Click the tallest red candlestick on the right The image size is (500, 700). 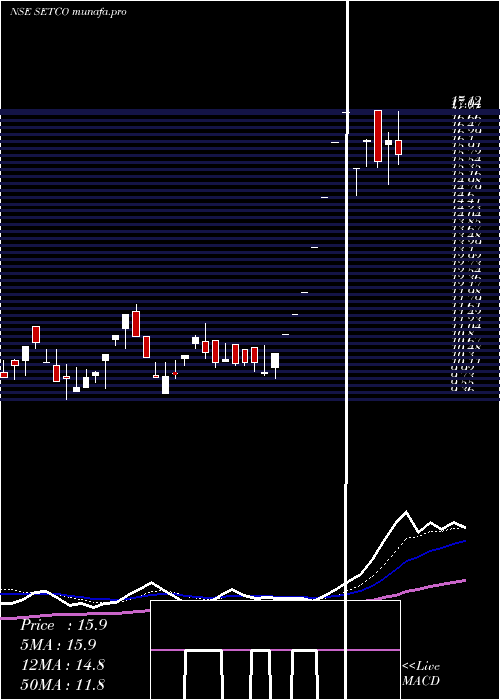378,136
